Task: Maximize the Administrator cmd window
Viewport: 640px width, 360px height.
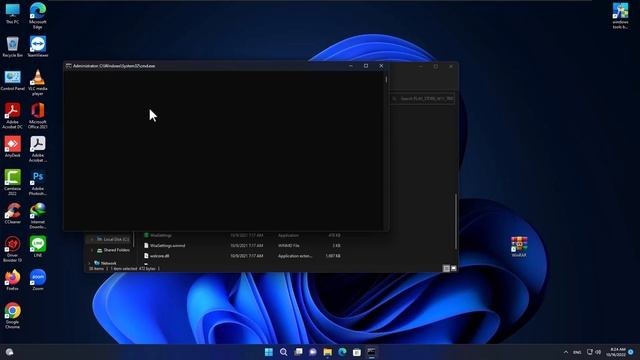Action: [x=366, y=66]
